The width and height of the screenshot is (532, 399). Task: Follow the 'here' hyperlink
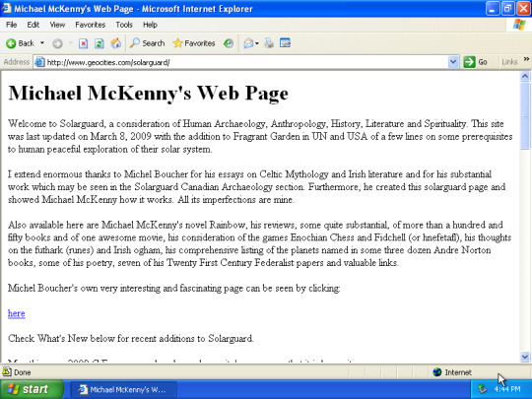click(x=17, y=313)
